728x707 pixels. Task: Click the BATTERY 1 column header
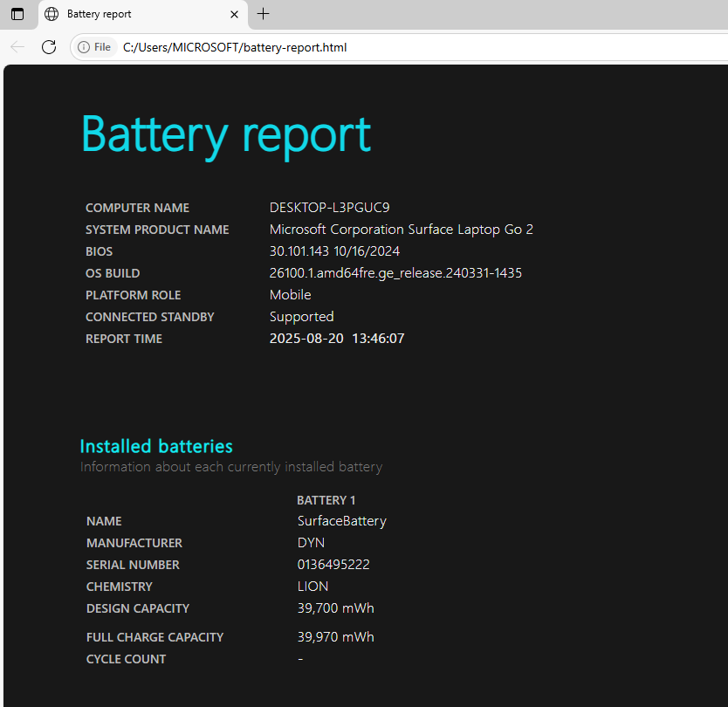tap(326, 500)
